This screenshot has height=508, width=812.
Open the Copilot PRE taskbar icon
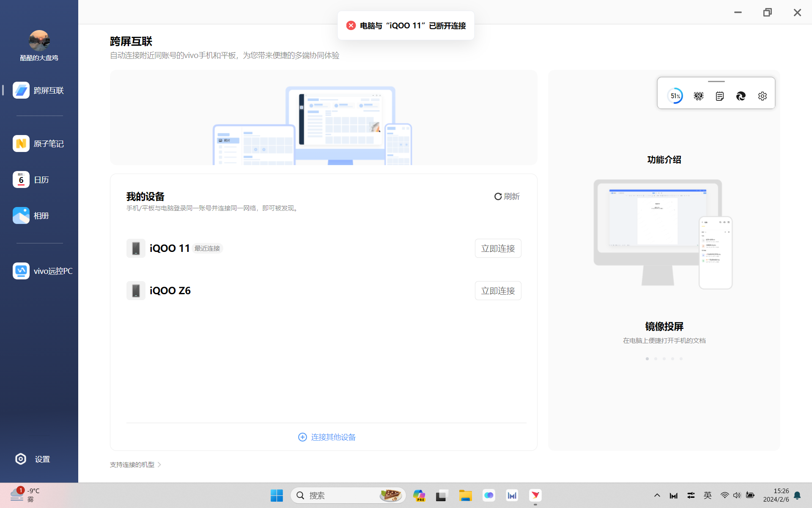tap(419, 495)
